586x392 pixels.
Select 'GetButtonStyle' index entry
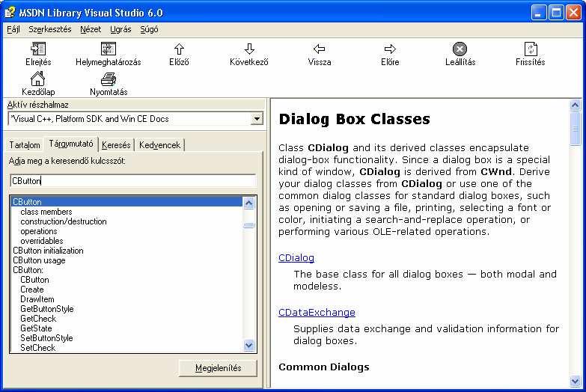pyautogui.click(x=46, y=309)
